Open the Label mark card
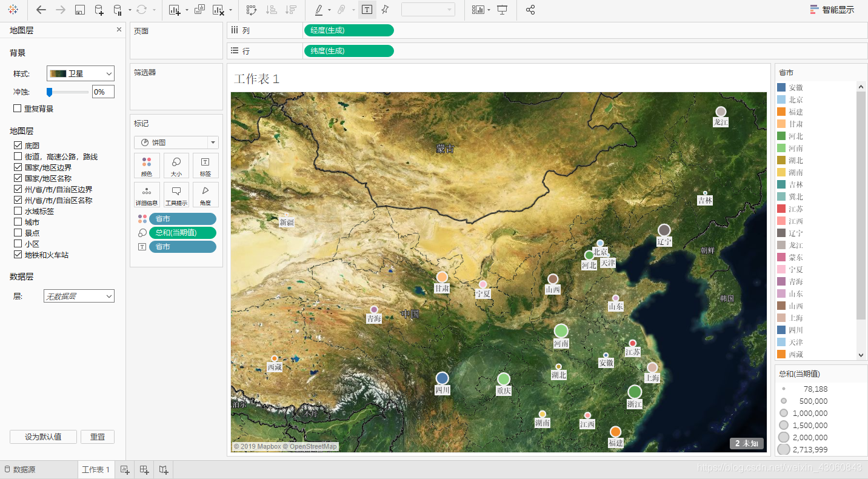868x479 pixels. pos(205,166)
